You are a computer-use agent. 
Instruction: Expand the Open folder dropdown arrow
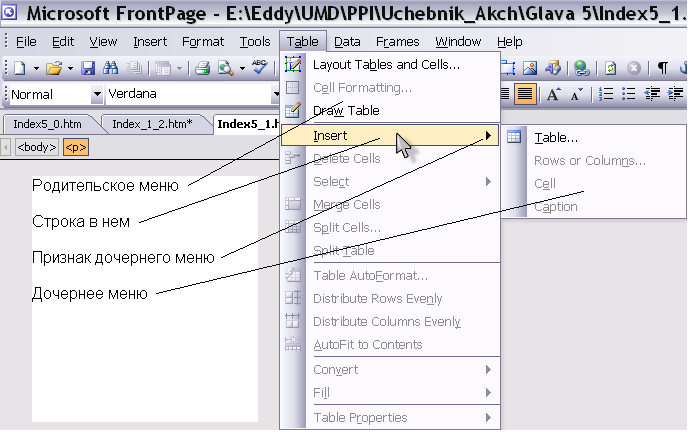click(x=70, y=68)
